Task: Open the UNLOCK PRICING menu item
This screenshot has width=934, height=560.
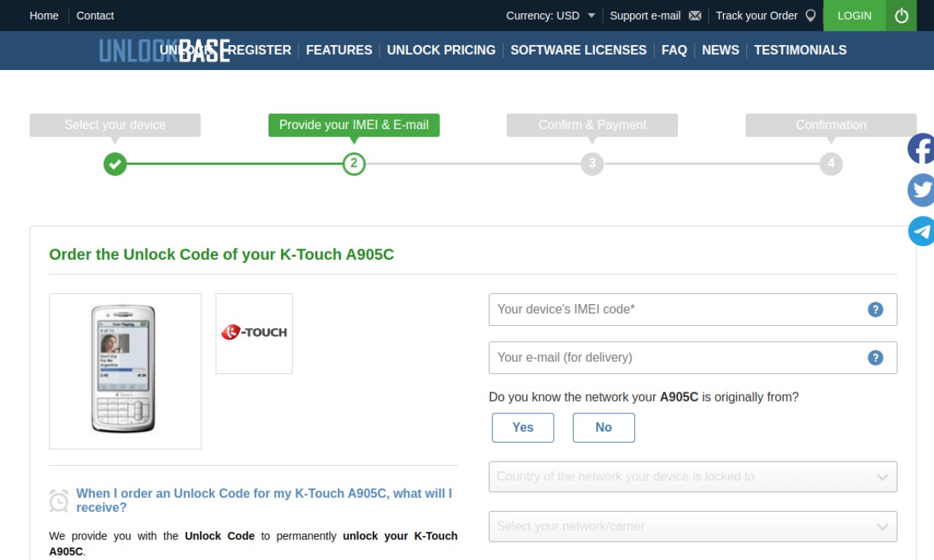Action: [x=441, y=50]
